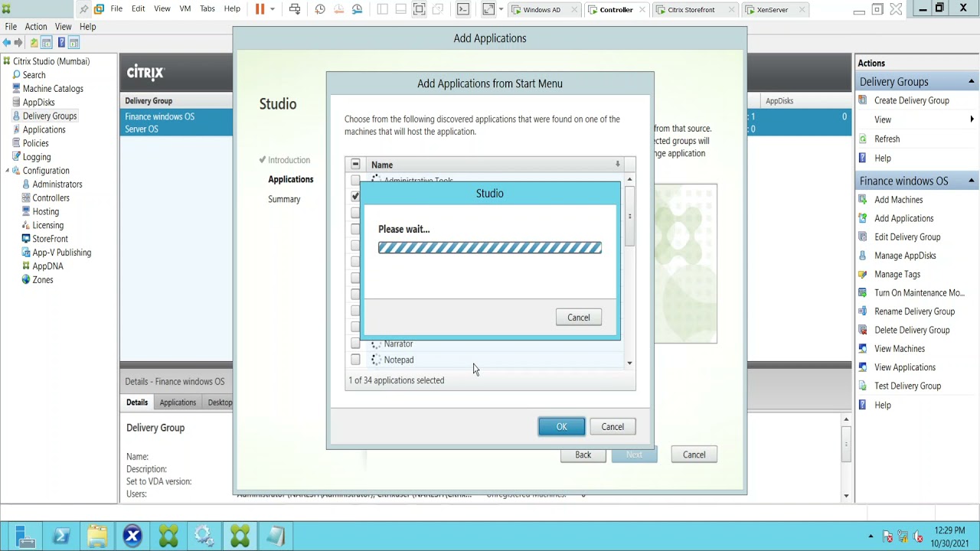This screenshot has height=551, width=980.
Task: Collapse the Configuration tree node
Action: (x=8, y=171)
